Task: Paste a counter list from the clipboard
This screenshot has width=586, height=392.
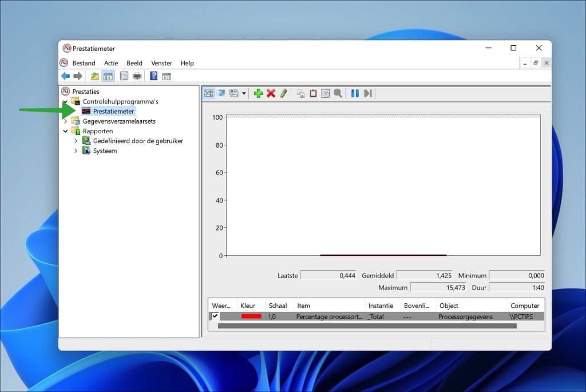Action: pos(312,93)
